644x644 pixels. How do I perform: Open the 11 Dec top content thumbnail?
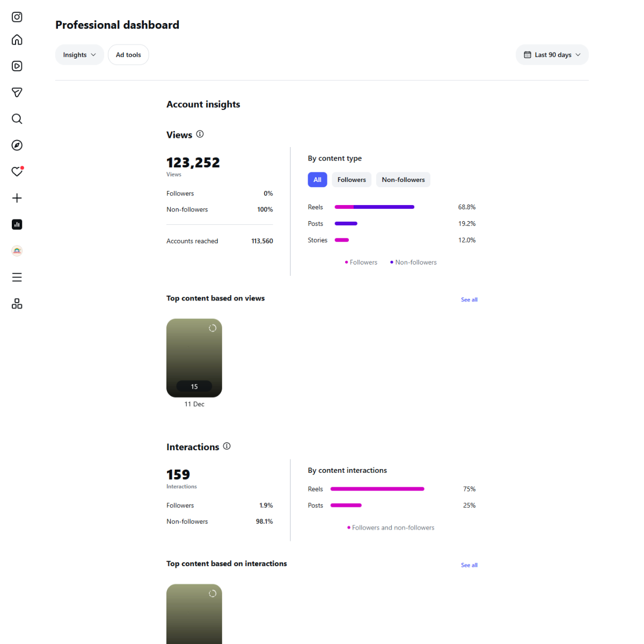pos(194,358)
